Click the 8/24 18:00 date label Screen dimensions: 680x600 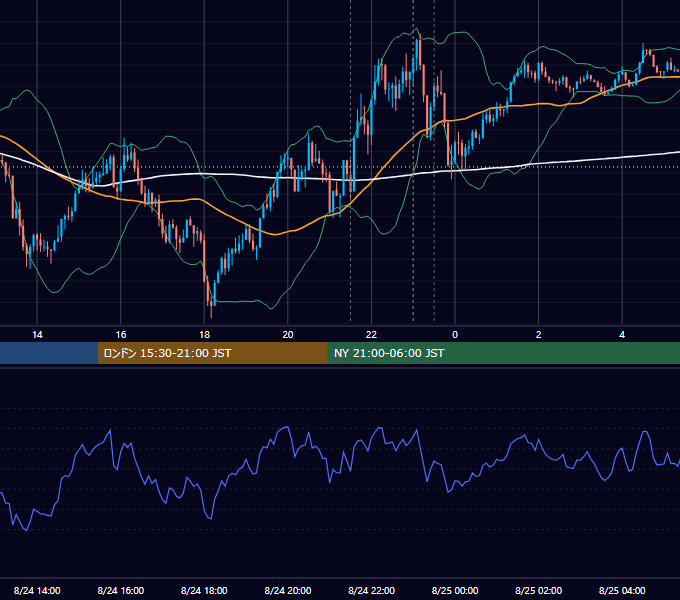point(204,590)
